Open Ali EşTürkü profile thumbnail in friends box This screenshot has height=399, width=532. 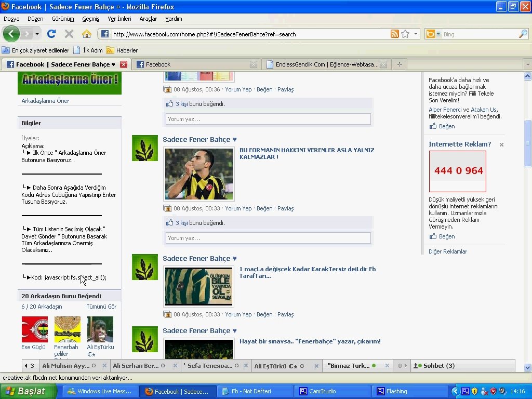(100, 329)
